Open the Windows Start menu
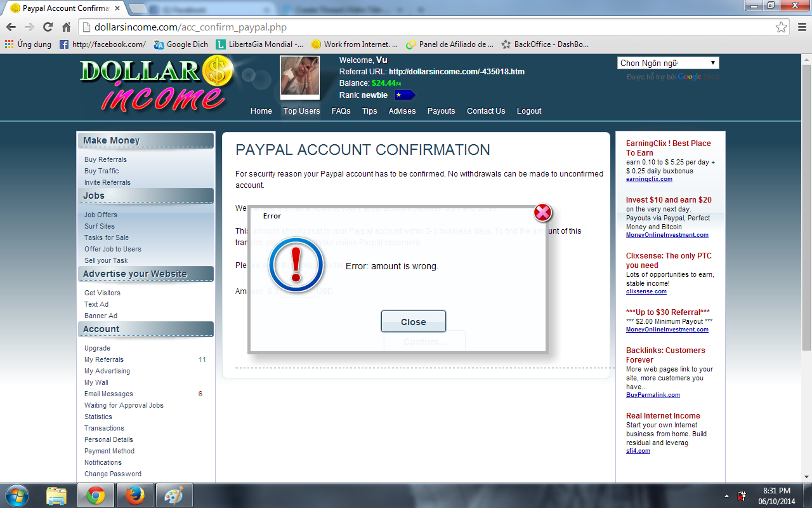812x508 pixels. pyautogui.click(x=16, y=495)
